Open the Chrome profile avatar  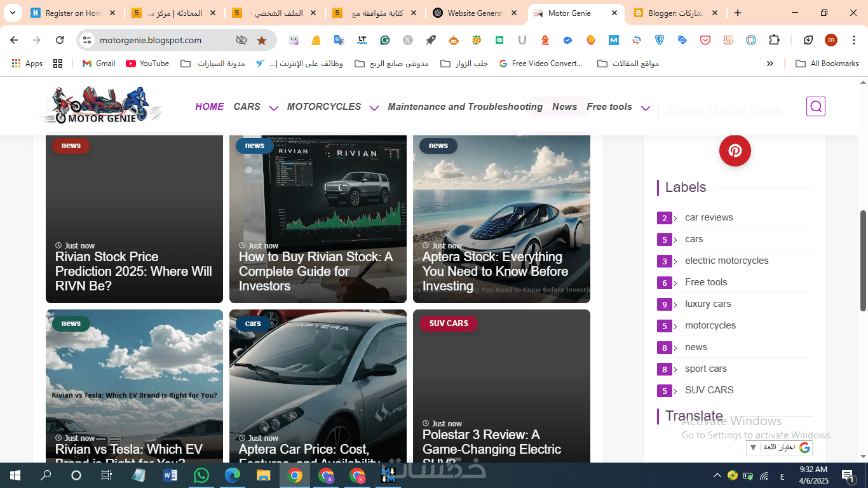[831, 40]
